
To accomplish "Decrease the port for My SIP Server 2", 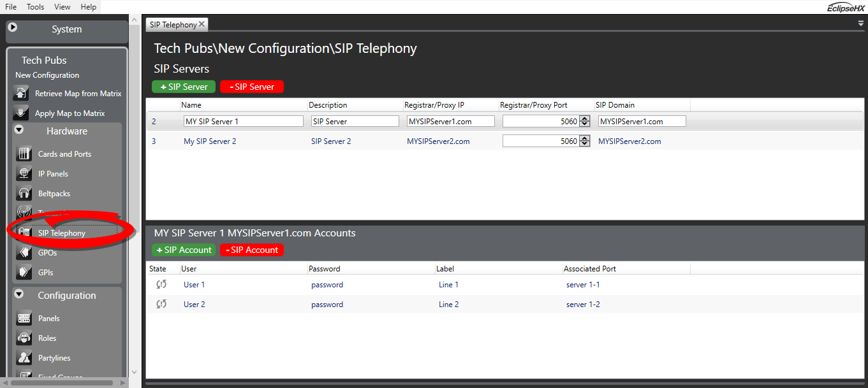I will (x=585, y=144).
